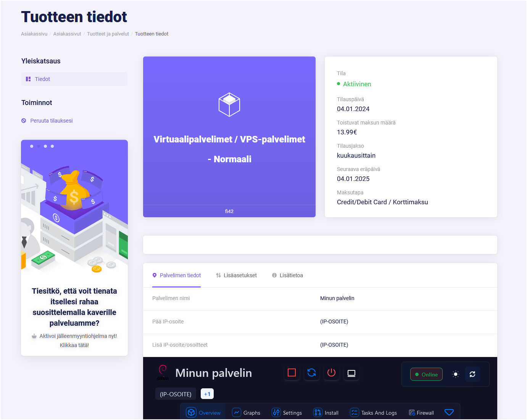The height and width of the screenshot is (420, 527).
Task: Click the Debian logo icon
Action: coord(163,372)
